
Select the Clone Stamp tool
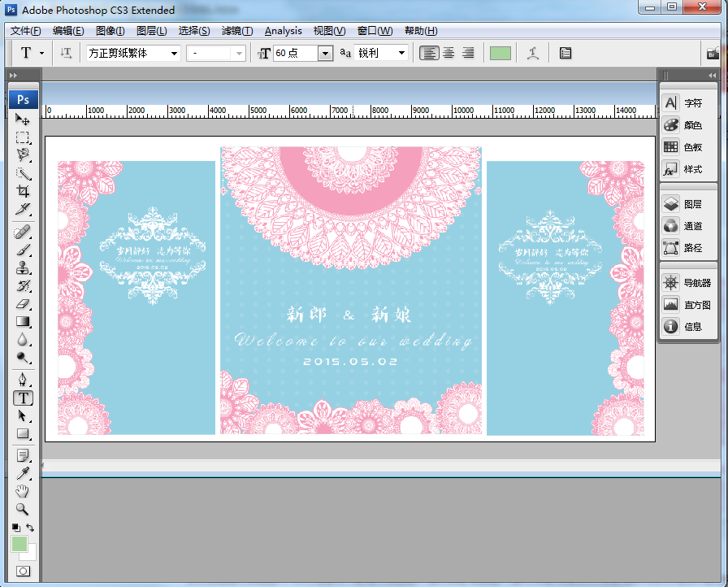[22, 268]
